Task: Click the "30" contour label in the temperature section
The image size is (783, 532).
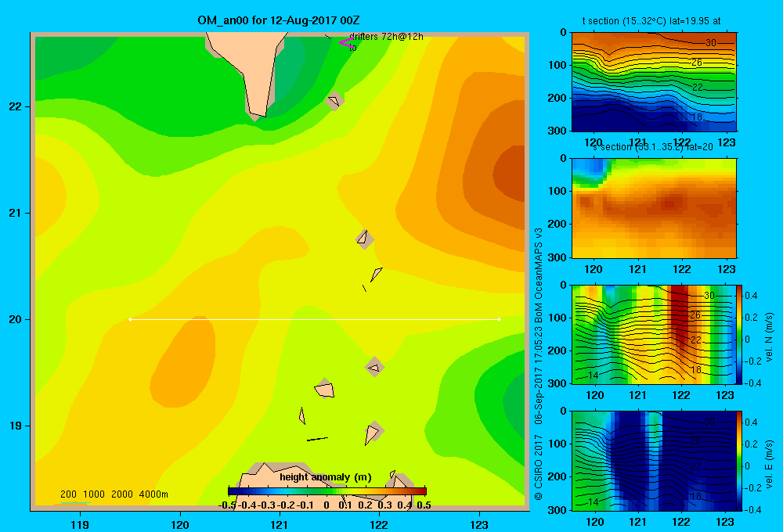Action: 711,43
